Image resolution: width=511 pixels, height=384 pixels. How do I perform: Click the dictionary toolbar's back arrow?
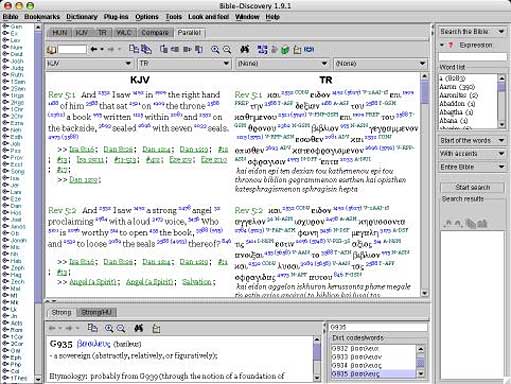coord(52,328)
